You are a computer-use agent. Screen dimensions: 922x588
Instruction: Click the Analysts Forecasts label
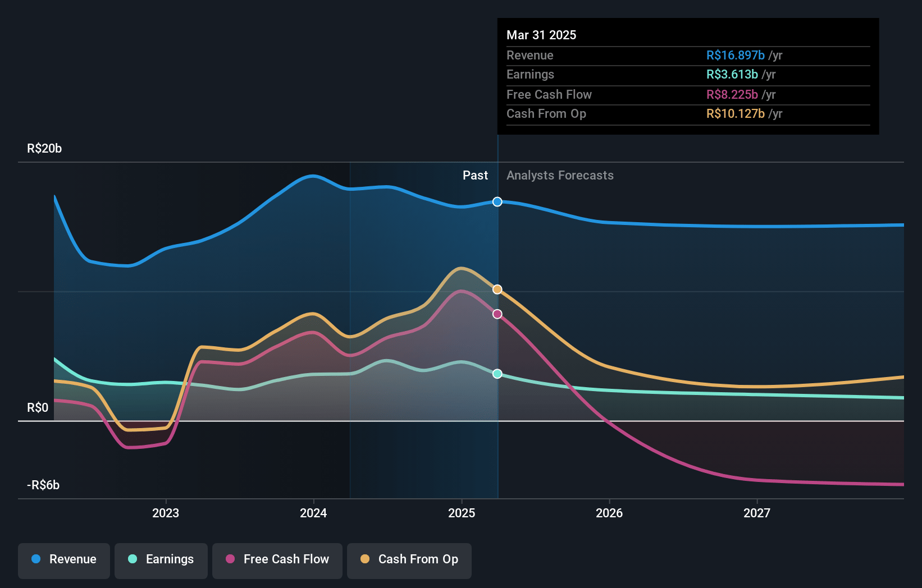pyautogui.click(x=560, y=176)
